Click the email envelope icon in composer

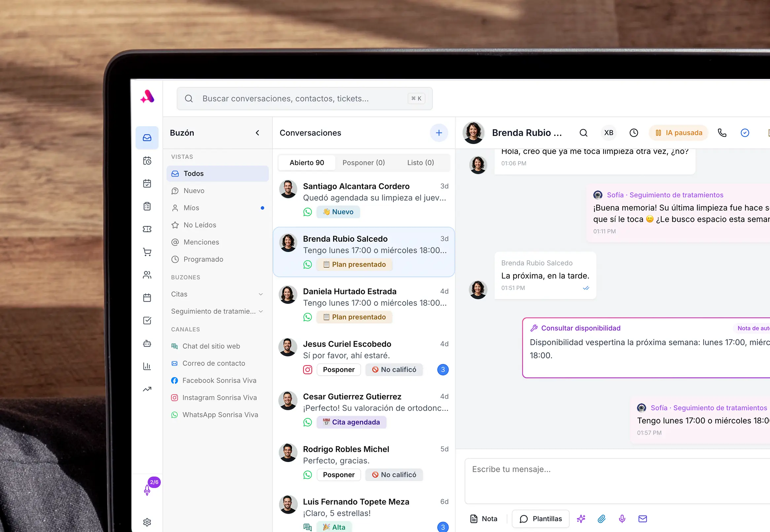[x=643, y=519]
